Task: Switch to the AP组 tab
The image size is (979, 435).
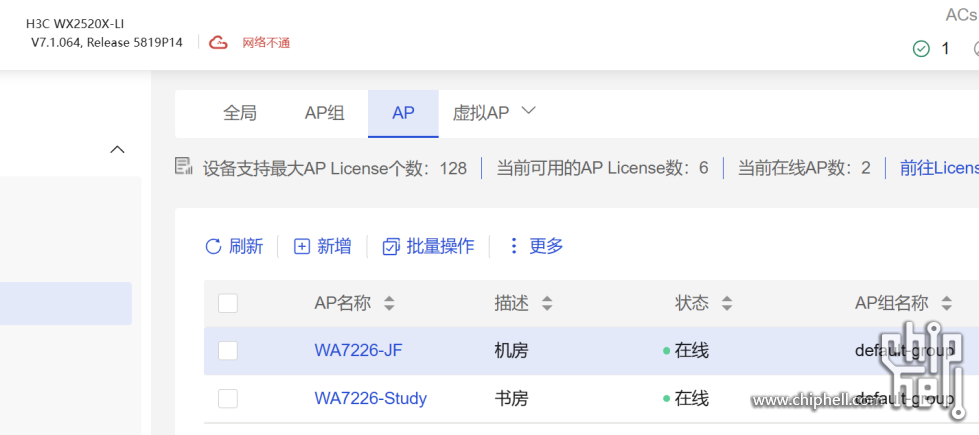Action: click(324, 113)
